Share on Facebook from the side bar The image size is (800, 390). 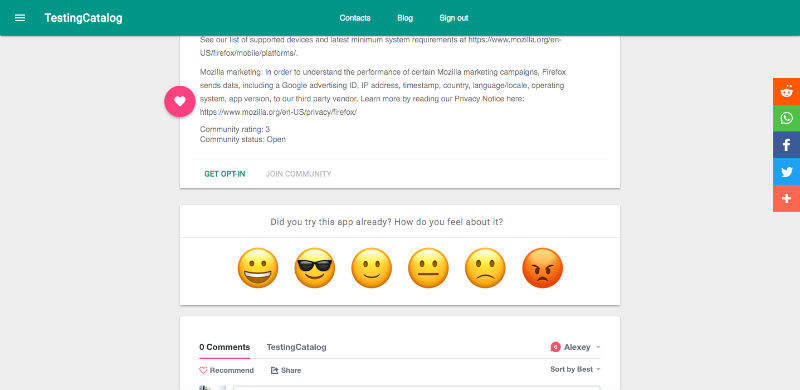pyautogui.click(x=786, y=144)
